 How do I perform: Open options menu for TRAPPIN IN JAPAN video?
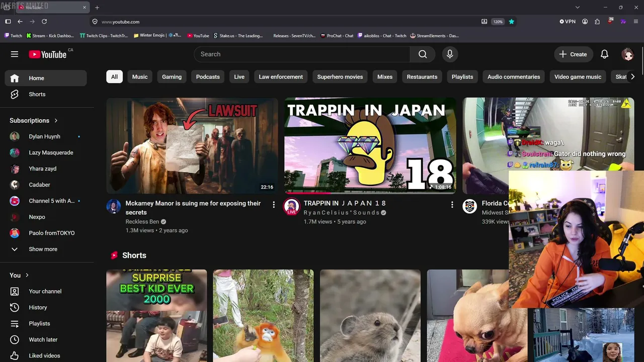point(452,205)
